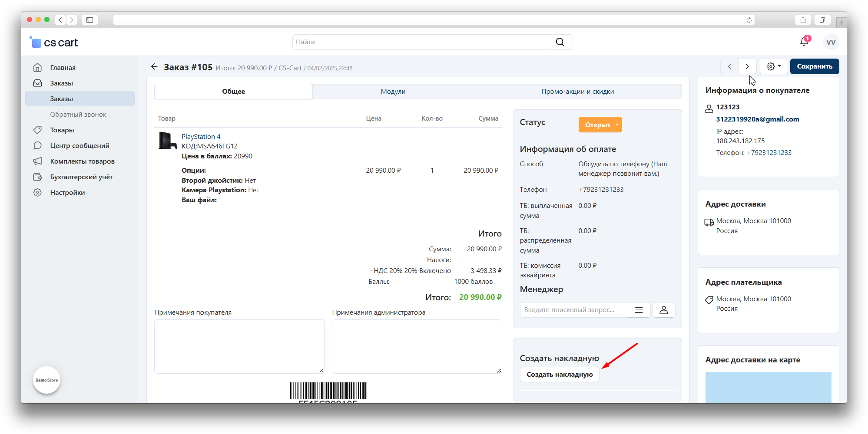Open the customer email link

point(757,119)
